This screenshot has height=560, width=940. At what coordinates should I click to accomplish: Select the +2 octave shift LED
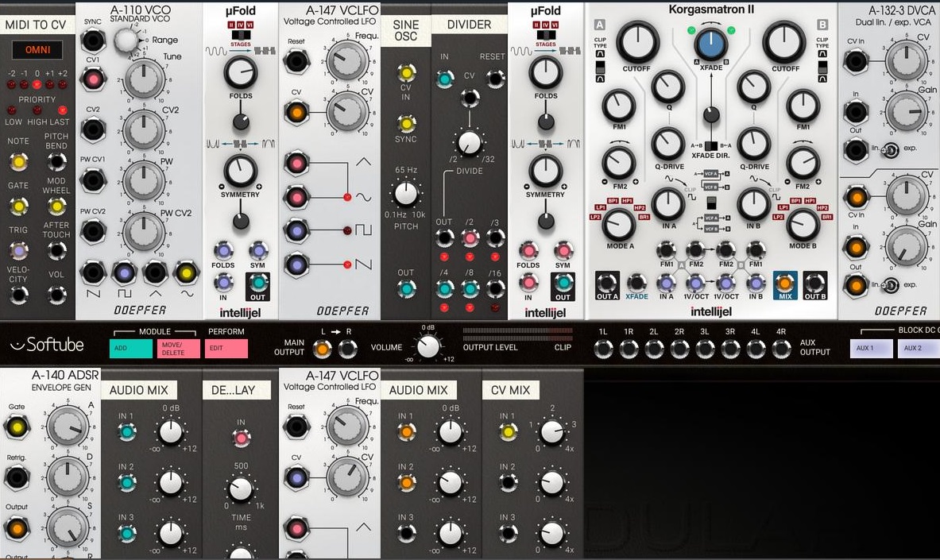(x=62, y=84)
